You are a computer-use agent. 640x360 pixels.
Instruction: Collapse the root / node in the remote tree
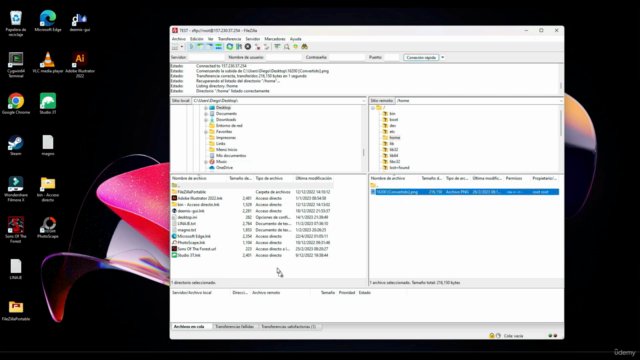pyautogui.click(x=373, y=108)
